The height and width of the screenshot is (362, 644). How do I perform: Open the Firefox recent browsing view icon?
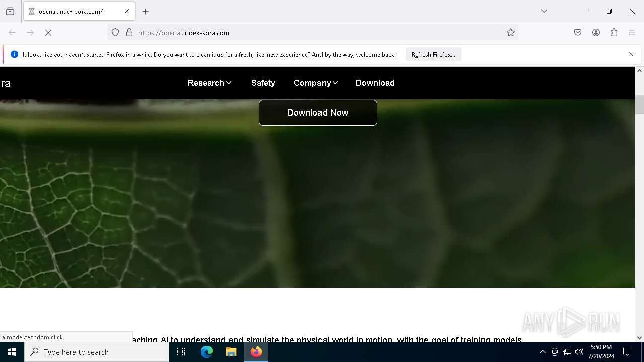[x=10, y=11]
